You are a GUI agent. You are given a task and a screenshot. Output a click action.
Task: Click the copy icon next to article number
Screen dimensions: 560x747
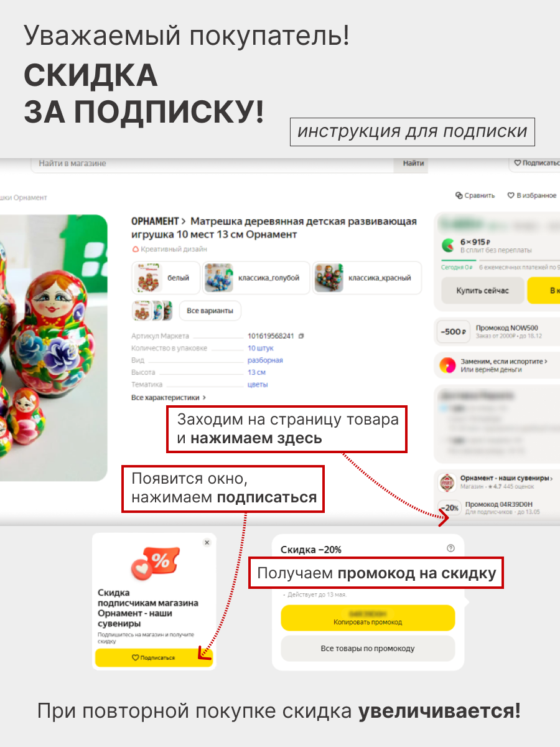coord(301,336)
